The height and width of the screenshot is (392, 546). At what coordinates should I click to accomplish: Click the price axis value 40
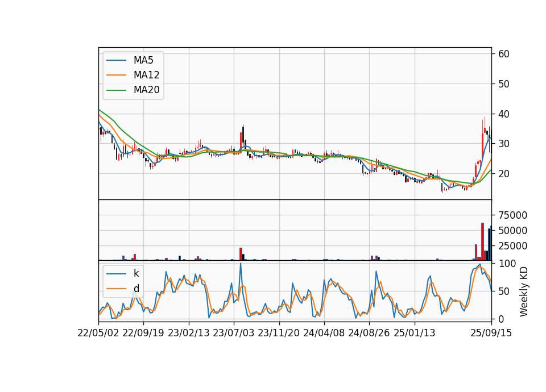point(504,114)
